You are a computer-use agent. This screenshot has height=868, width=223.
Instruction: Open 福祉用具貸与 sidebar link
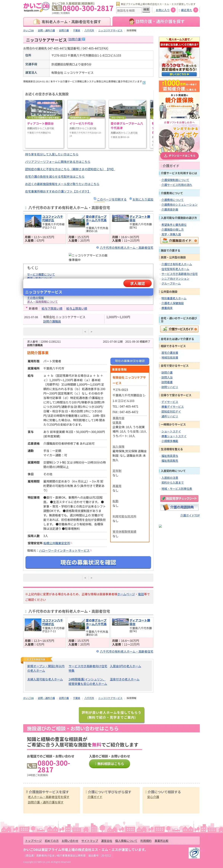(x=170, y=456)
